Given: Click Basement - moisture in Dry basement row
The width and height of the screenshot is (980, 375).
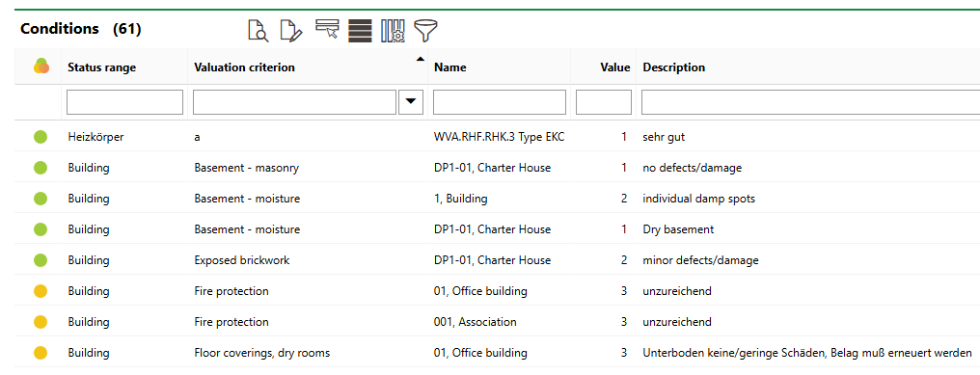Looking at the screenshot, I should pos(247,229).
